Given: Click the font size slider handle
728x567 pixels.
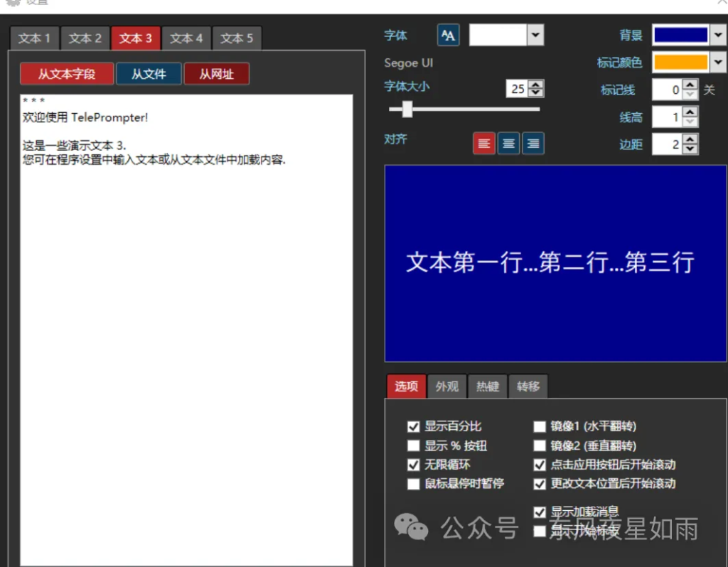Looking at the screenshot, I should pyautogui.click(x=407, y=109).
